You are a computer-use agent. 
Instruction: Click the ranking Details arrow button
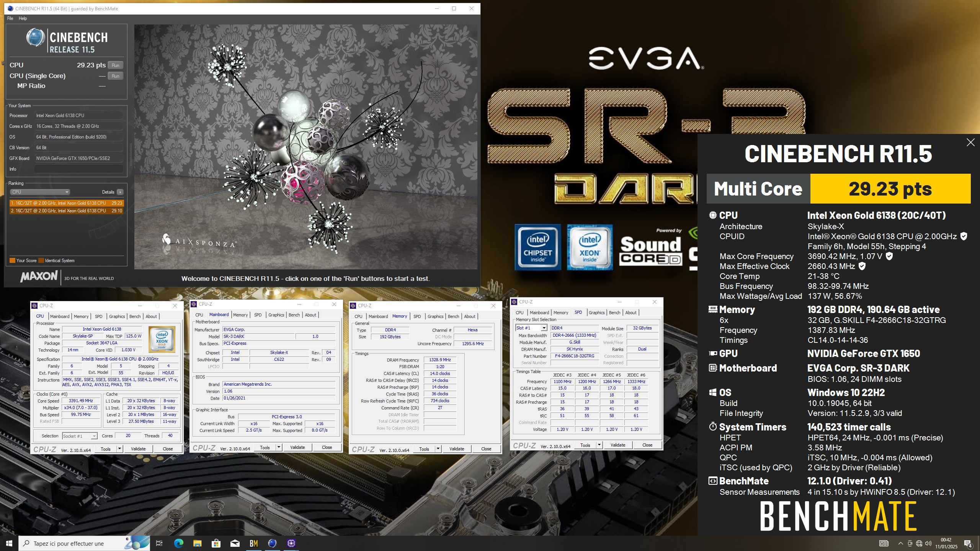[x=120, y=192]
